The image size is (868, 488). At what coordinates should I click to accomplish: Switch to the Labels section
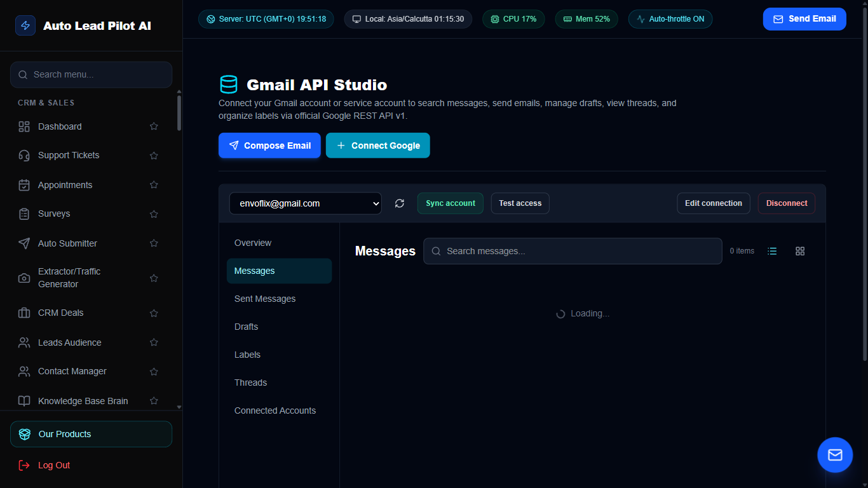tap(279, 355)
